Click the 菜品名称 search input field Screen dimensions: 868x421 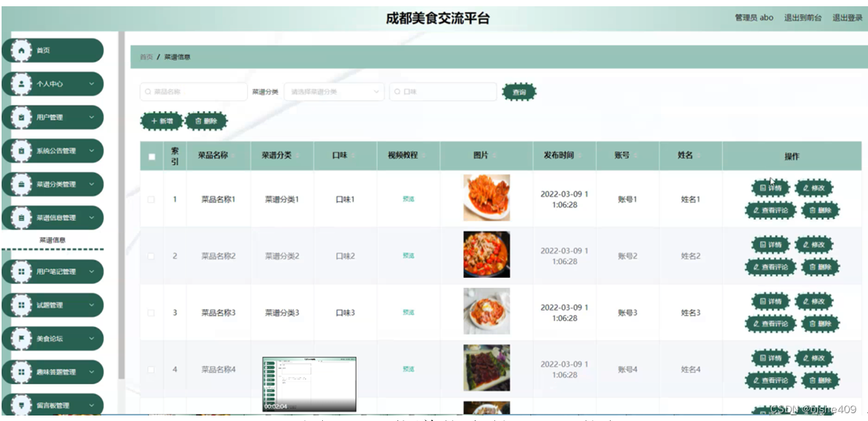193,92
